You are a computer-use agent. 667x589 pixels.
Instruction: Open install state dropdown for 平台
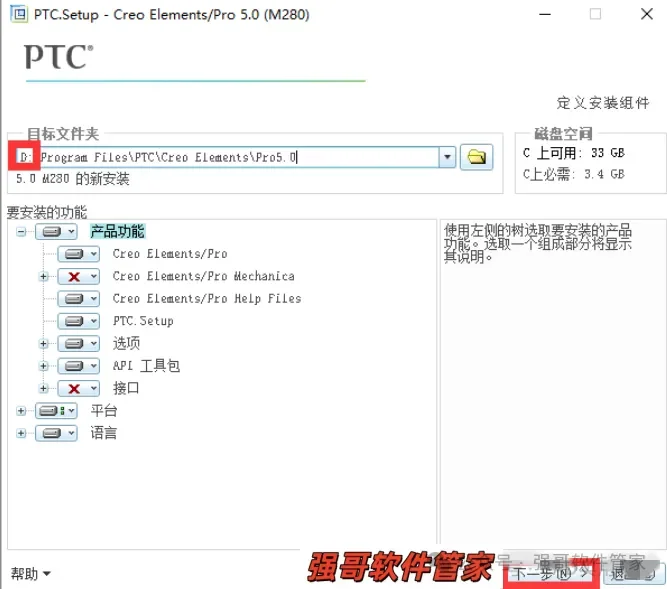point(71,411)
